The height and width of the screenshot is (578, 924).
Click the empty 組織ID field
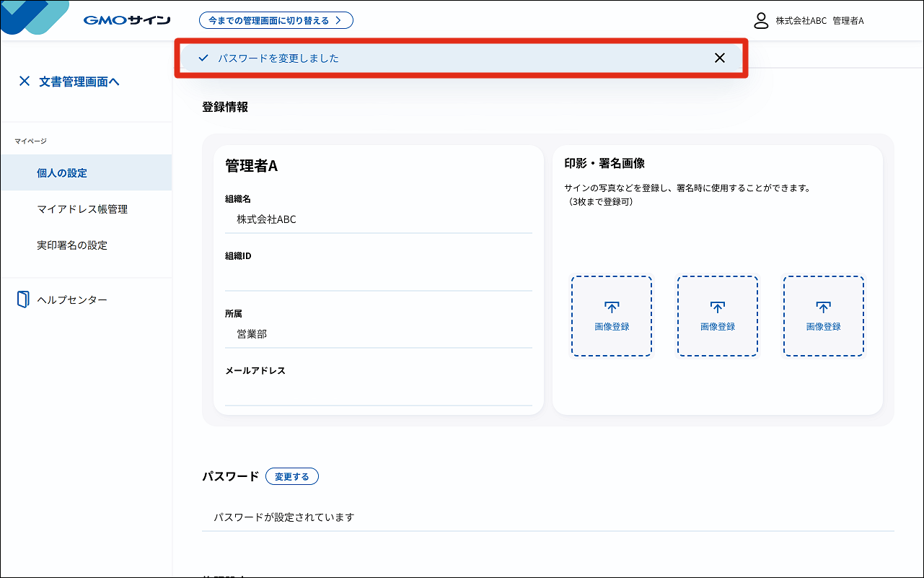click(378, 277)
